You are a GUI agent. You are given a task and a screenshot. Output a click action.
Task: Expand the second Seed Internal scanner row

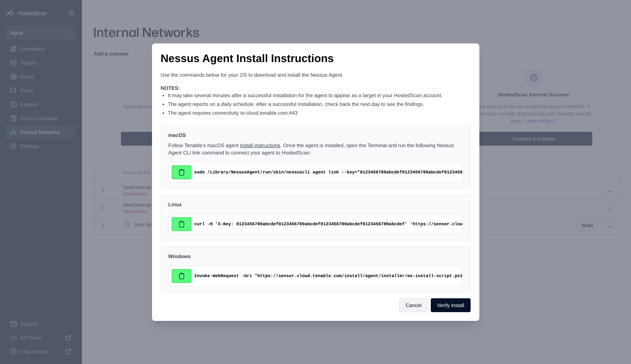tap(103, 208)
